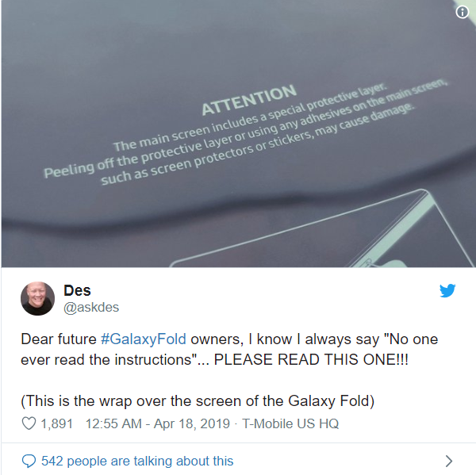Viewport: 476px width, 475px height.
Task: Click the parenthetical line about the wrap
Action: [198, 401]
